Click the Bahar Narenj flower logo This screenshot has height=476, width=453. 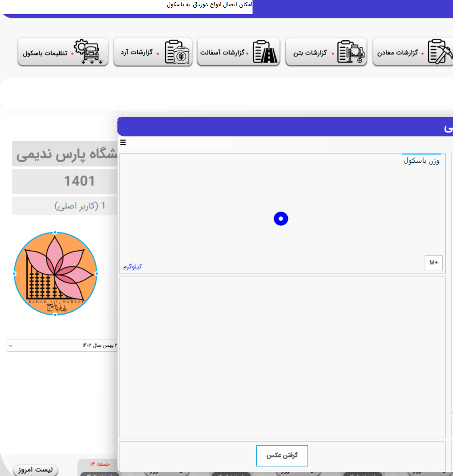click(x=55, y=274)
